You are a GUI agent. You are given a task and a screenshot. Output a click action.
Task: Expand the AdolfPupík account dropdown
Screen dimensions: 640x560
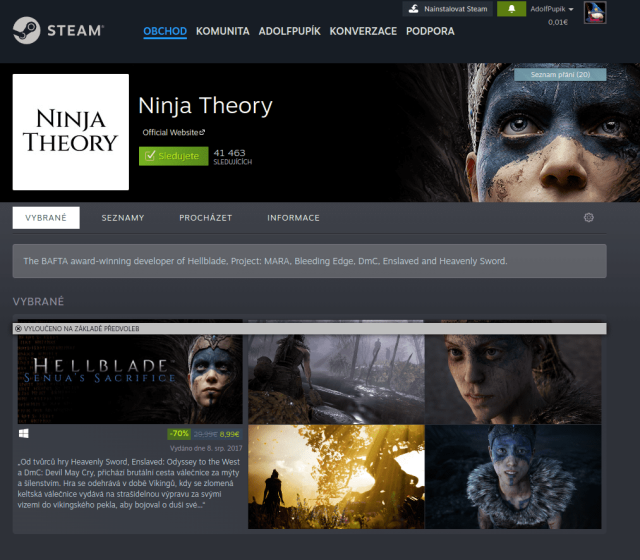[x=552, y=9]
